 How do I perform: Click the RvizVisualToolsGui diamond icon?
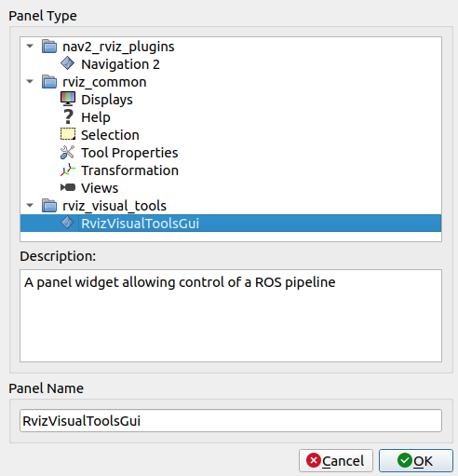coord(67,223)
